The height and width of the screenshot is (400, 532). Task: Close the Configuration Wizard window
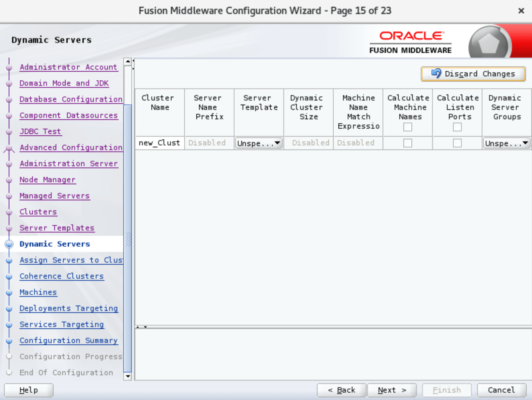521,11
